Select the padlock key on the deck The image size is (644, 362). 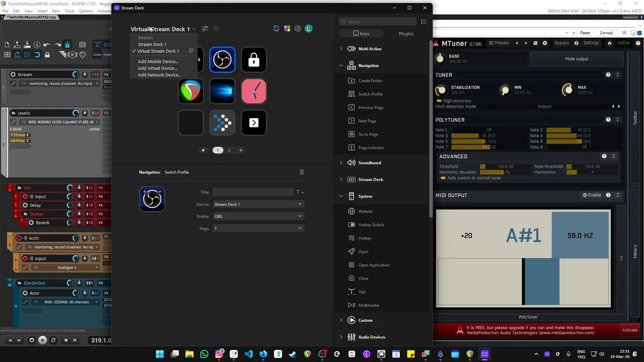coord(254,60)
